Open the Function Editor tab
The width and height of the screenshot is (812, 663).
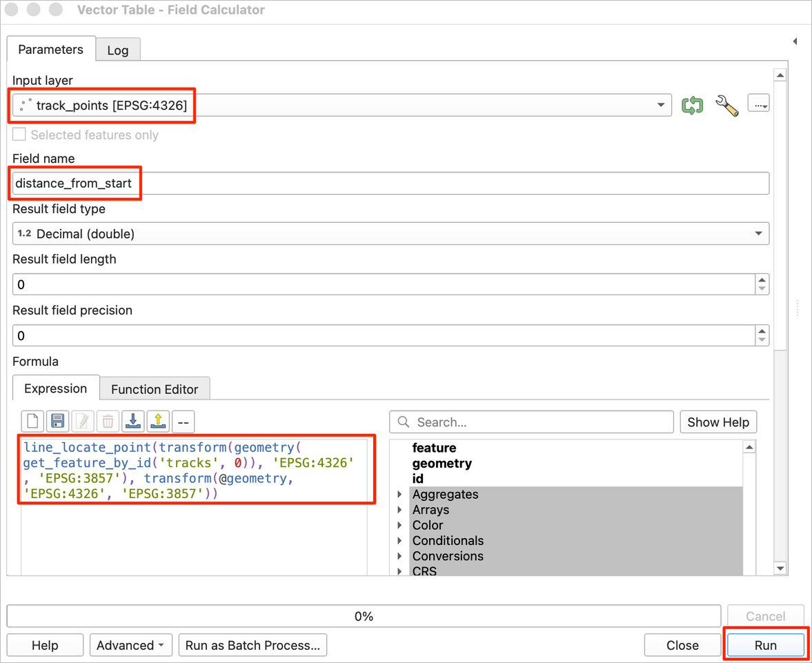click(x=155, y=389)
